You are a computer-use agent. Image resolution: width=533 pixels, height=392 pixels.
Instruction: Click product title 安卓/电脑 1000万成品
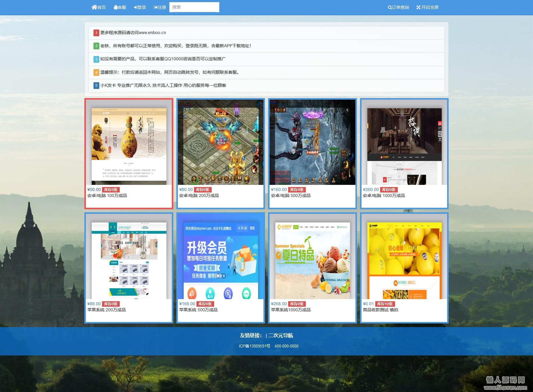coord(384,196)
